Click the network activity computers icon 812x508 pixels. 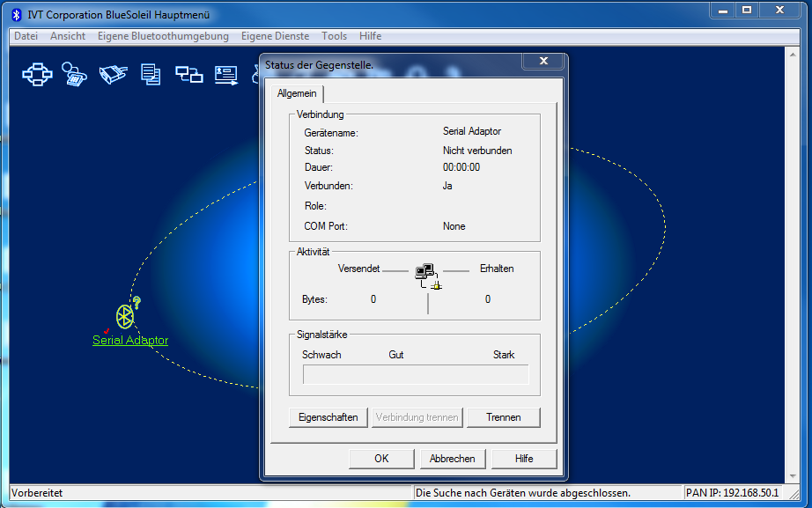click(x=428, y=276)
